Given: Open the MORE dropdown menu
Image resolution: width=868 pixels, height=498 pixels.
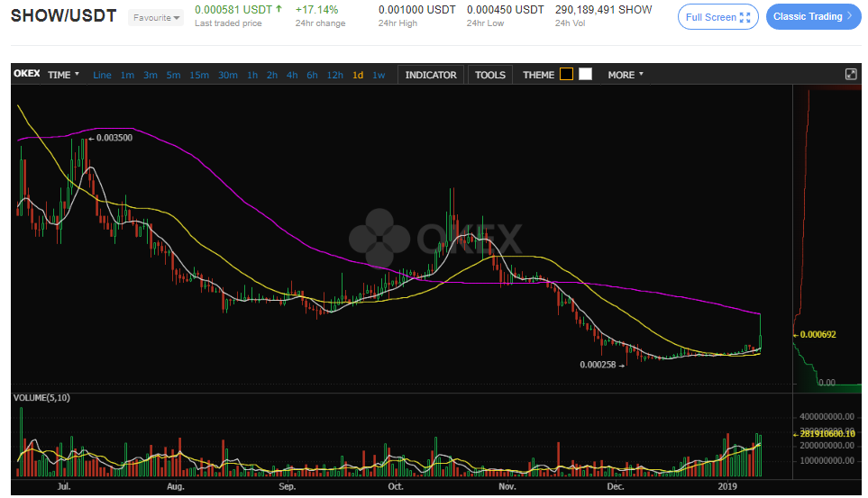Looking at the screenshot, I should click(626, 75).
